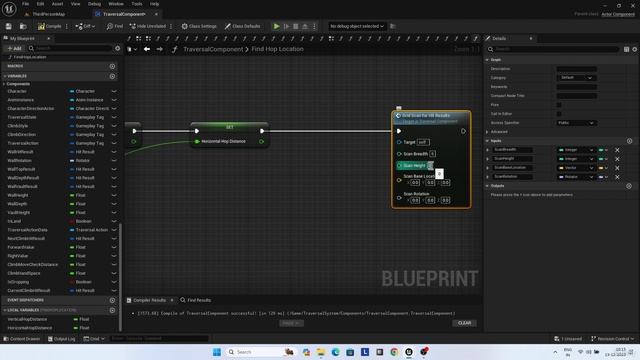Open the Compile options three-dot menu
Image resolution: width=640 pixels, height=360 pixels.
[x=67, y=26]
